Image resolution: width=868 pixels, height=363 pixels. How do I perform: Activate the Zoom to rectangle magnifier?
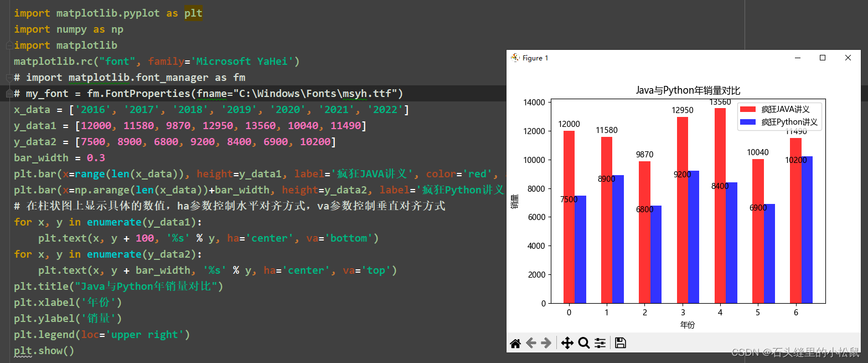(583, 344)
